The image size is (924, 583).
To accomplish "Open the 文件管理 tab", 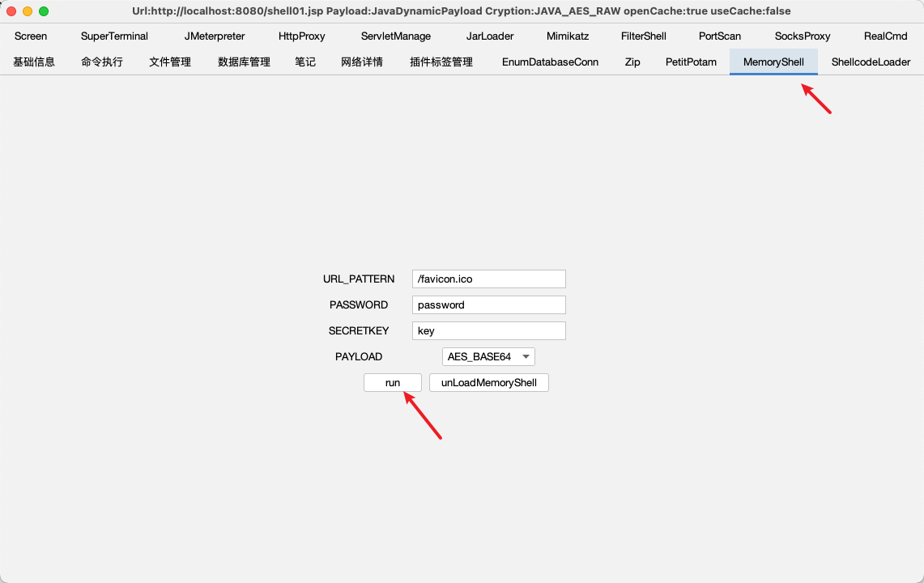I will coord(170,62).
